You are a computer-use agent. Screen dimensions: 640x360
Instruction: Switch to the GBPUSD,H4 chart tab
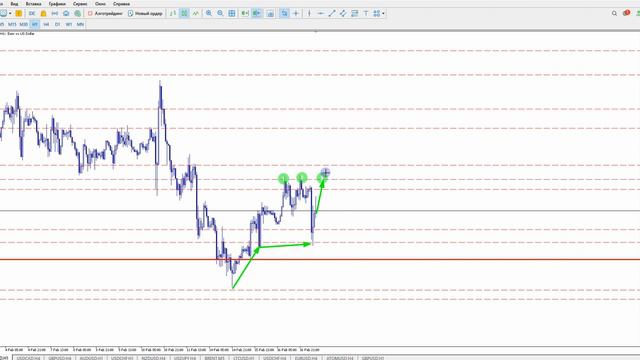[60, 358]
